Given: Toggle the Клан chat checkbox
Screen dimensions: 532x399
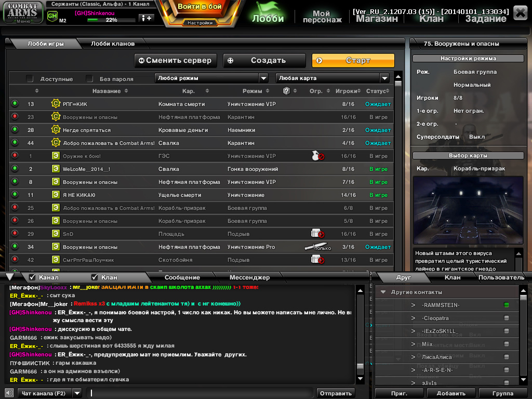Looking at the screenshot, I should pos(95,277).
